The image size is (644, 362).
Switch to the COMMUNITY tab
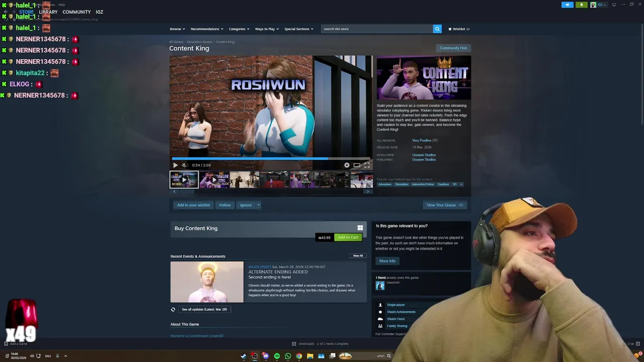76,12
